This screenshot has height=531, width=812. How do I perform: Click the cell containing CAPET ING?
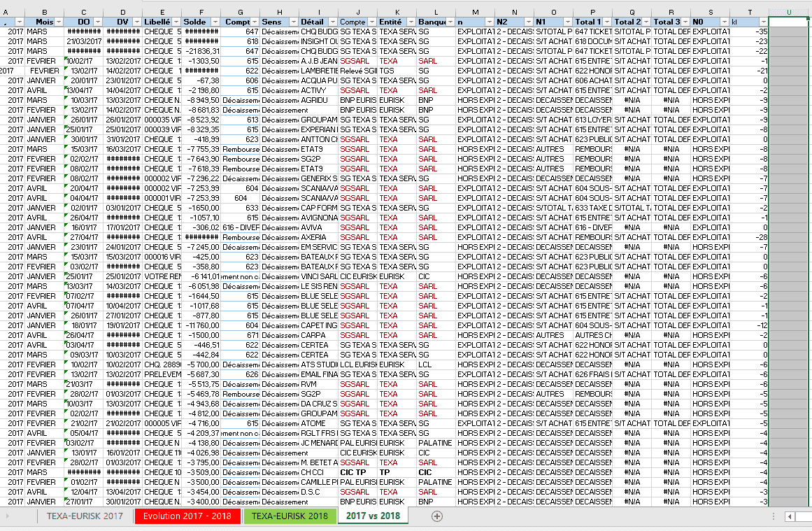pyautogui.click(x=318, y=325)
